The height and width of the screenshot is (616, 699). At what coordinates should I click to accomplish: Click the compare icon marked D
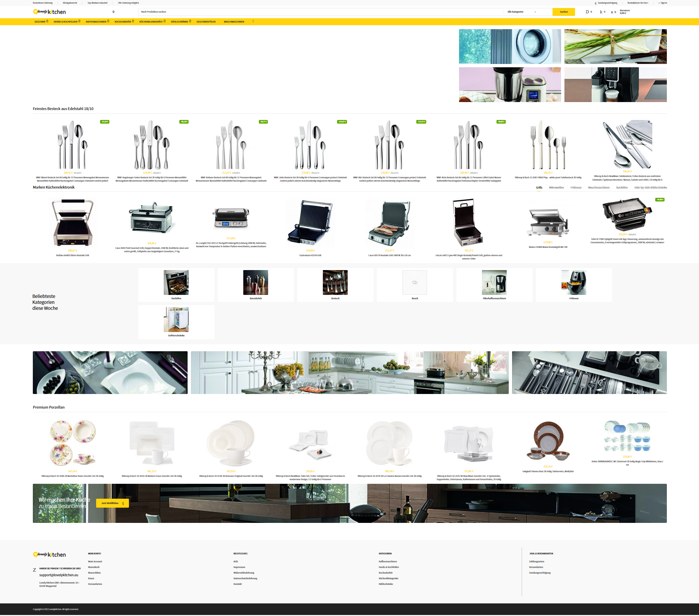587,12
